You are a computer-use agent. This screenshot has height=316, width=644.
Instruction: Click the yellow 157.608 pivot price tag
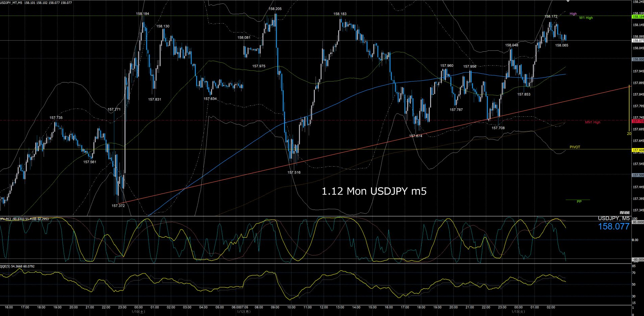[638, 150]
